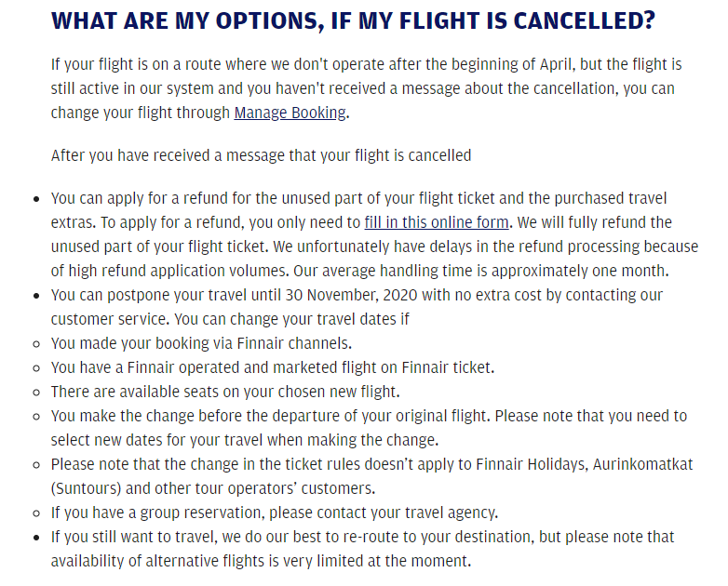Image resolution: width=728 pixels, height=586 pixels.
Task: Click the date text "30 November, 2020"
Action: point(352,295)
